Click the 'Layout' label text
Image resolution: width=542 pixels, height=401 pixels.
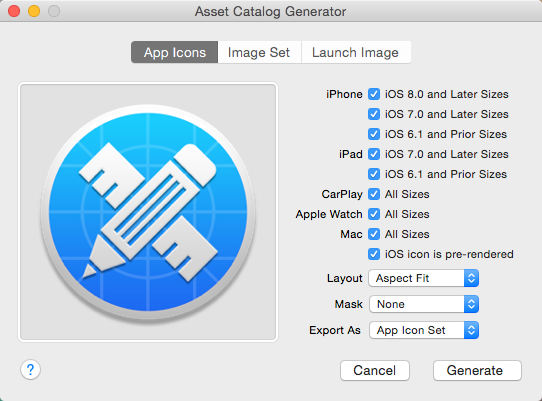345,278
